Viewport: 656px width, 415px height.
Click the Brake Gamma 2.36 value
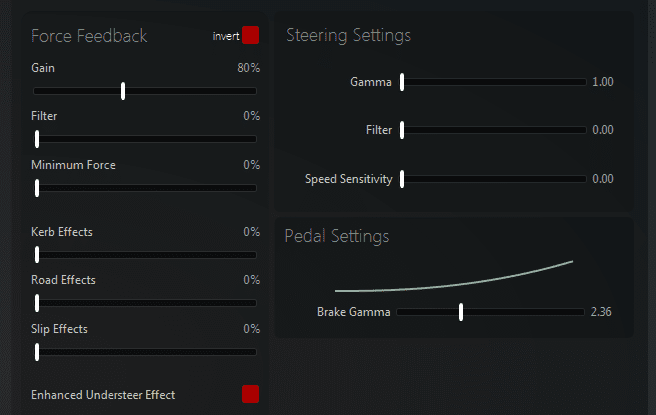click(601, 312)
